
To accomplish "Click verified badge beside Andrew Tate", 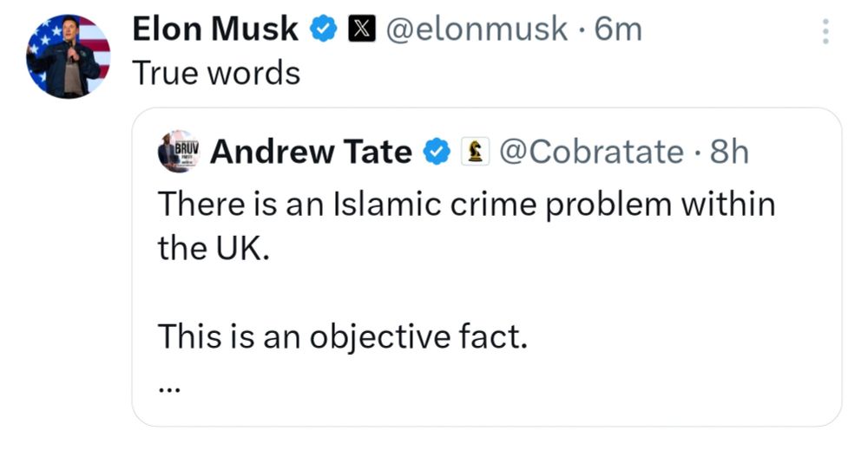I will pos(437,152).
